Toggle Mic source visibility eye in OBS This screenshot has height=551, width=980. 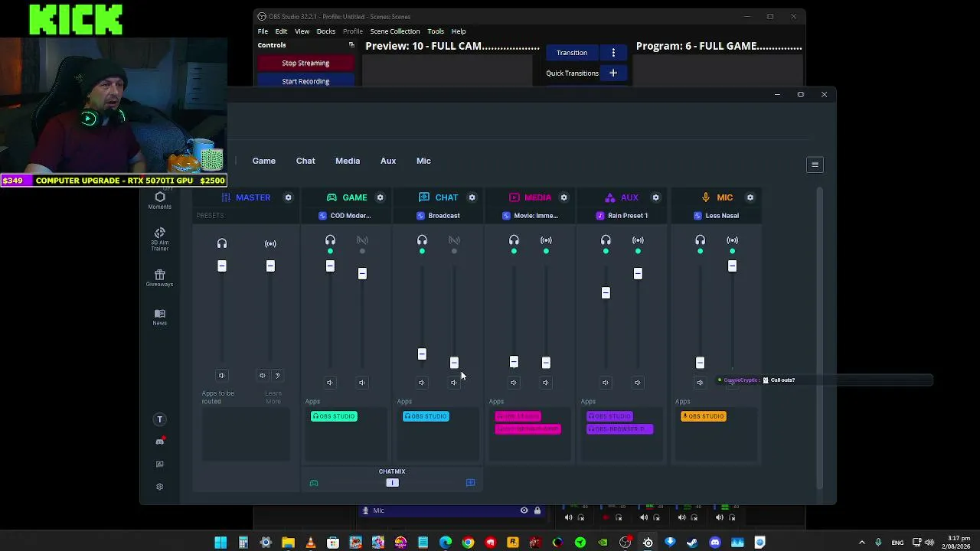coord(524,510)
